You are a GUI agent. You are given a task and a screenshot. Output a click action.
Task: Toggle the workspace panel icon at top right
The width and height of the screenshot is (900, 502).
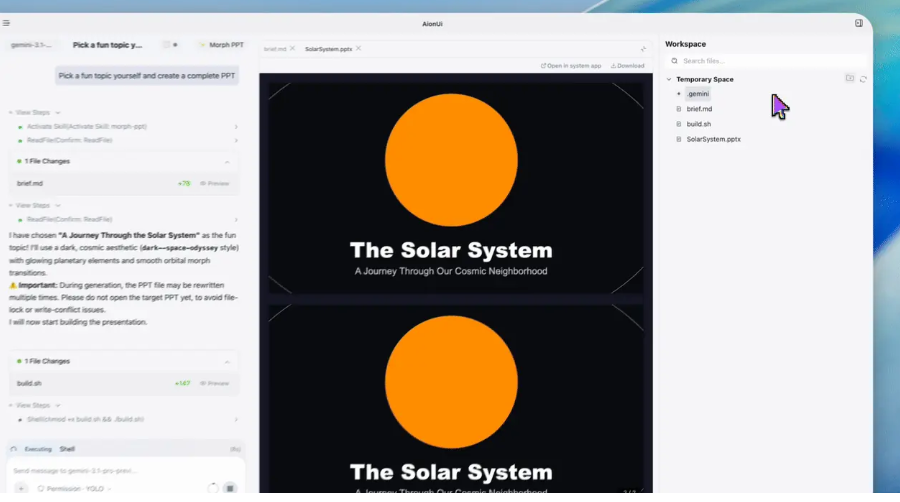click(859, 23)
